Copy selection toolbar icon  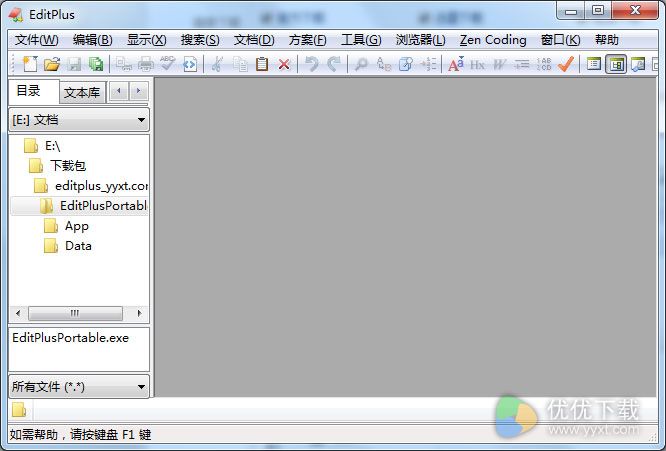[240, 64]
